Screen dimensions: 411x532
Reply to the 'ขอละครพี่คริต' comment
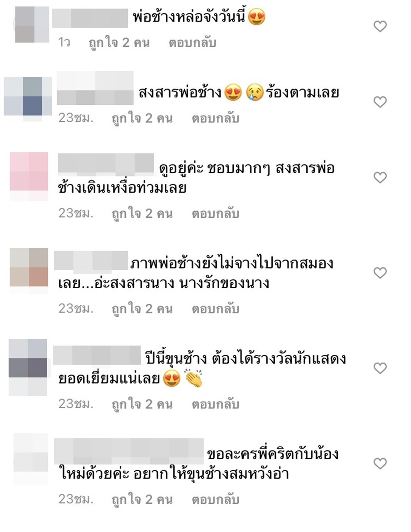point(215,500)
